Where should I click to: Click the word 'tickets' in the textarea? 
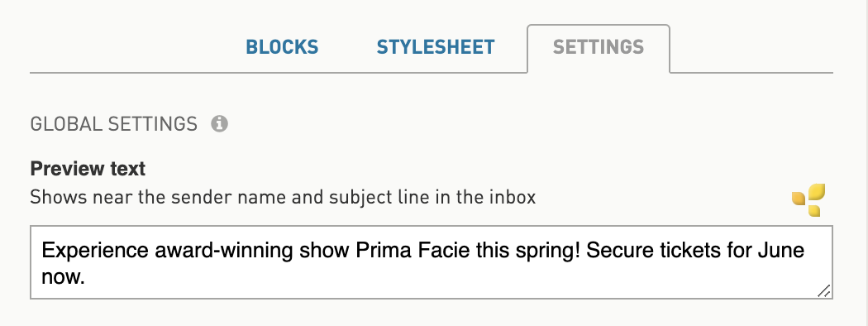tap(689, 252)
